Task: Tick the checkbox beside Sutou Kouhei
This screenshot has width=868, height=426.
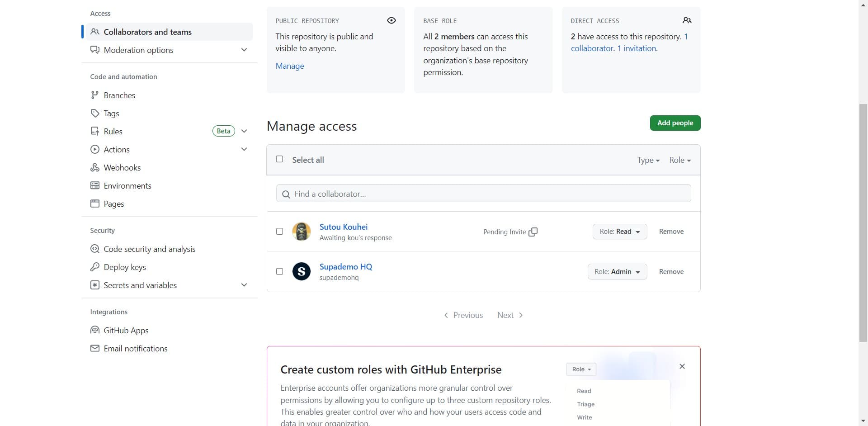Action: pyautogui.click(x=279, y=232)
